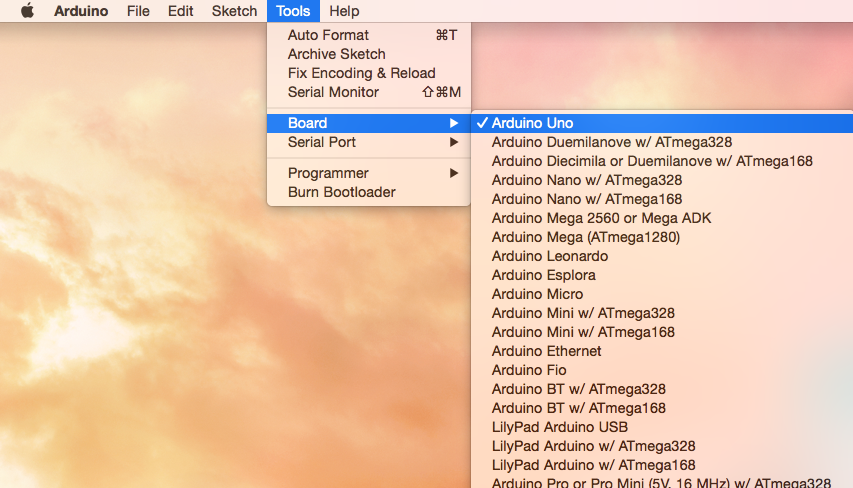Open the Sketch menu

(x=234, y=11)
